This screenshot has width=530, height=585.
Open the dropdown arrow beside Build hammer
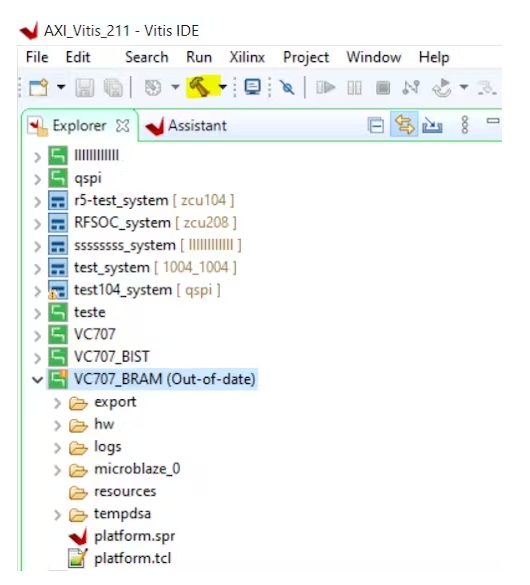click(223, 87)
